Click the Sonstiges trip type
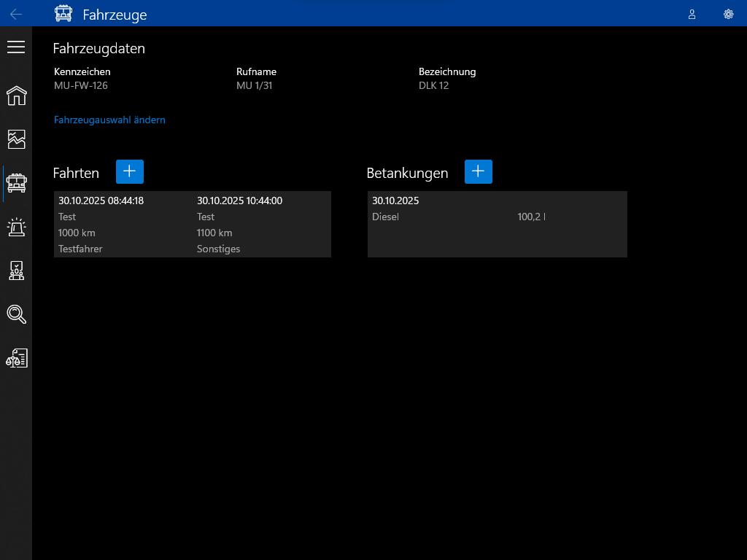 (218, 249)
